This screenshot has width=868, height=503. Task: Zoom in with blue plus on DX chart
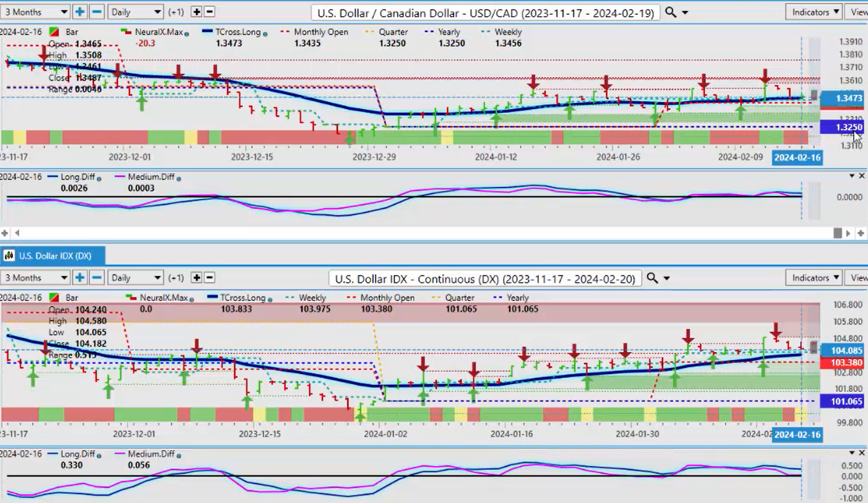coord(80,277)
